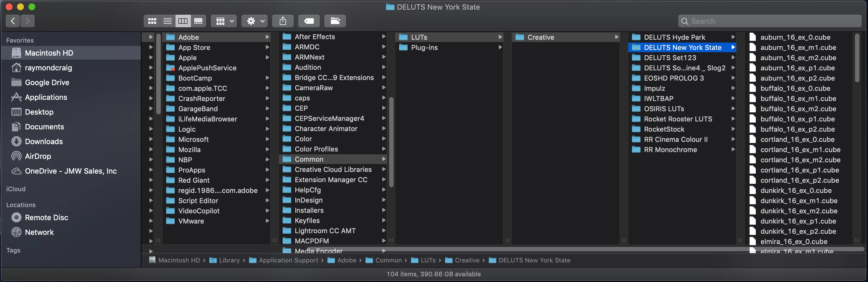
Task: Click the Edit Tags toolbar button
Action: coord(309,21)
